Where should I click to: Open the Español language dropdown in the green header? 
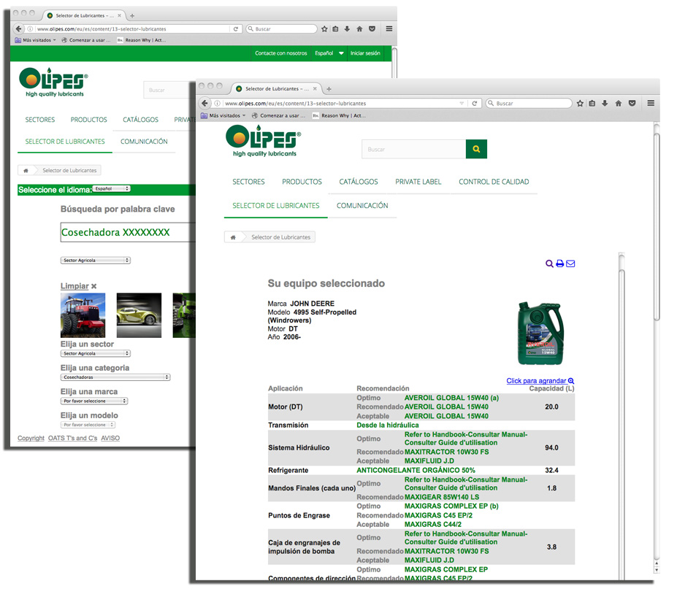[329, 53]
